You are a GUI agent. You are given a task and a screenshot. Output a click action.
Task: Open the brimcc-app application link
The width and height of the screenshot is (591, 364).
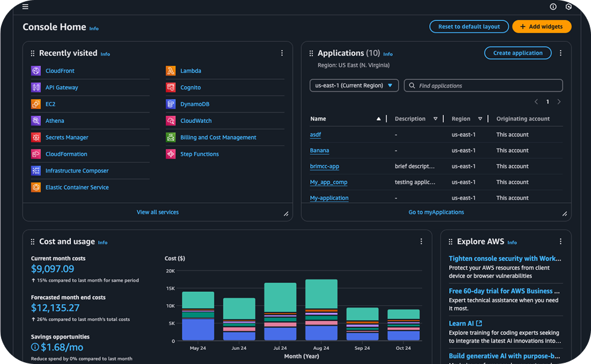[x=324, y=166]
